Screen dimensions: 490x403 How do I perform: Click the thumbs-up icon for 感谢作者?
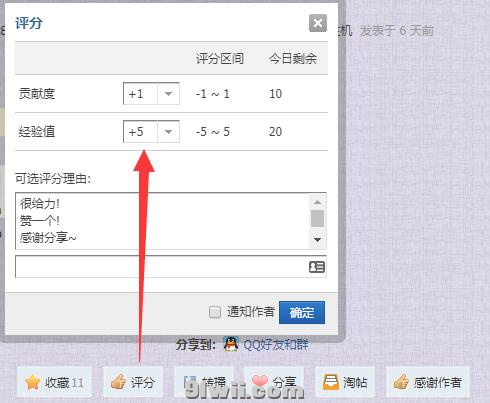401,381
